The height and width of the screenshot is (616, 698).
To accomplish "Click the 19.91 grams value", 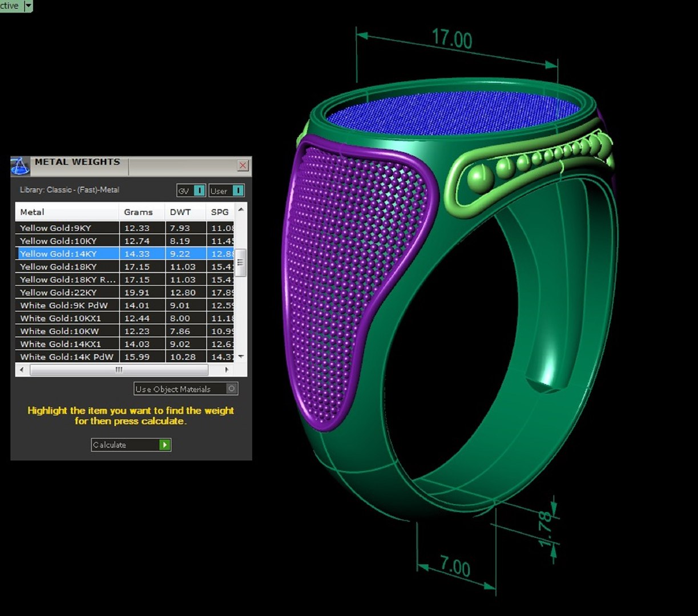I will [x=137, y=293].
